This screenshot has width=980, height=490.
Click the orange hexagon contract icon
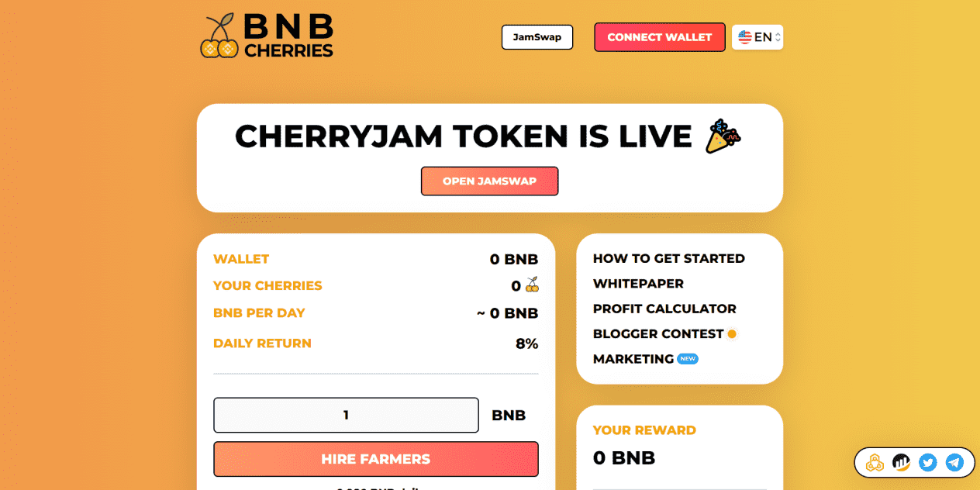pyautogui.click(x=875, y=463)
